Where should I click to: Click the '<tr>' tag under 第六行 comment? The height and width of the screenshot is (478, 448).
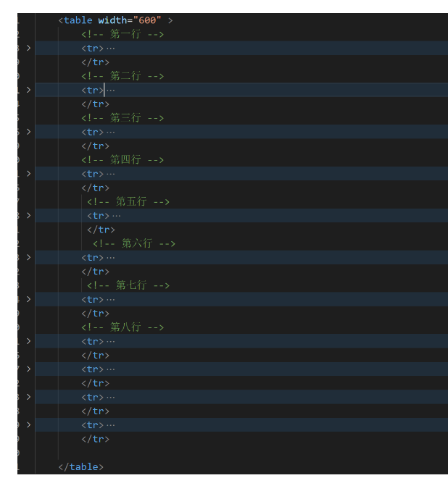(93, 258)
